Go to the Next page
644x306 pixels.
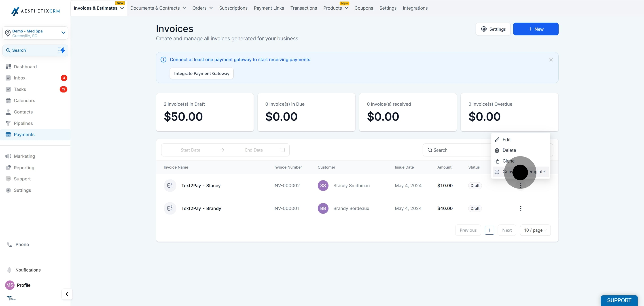click(507, 230)
